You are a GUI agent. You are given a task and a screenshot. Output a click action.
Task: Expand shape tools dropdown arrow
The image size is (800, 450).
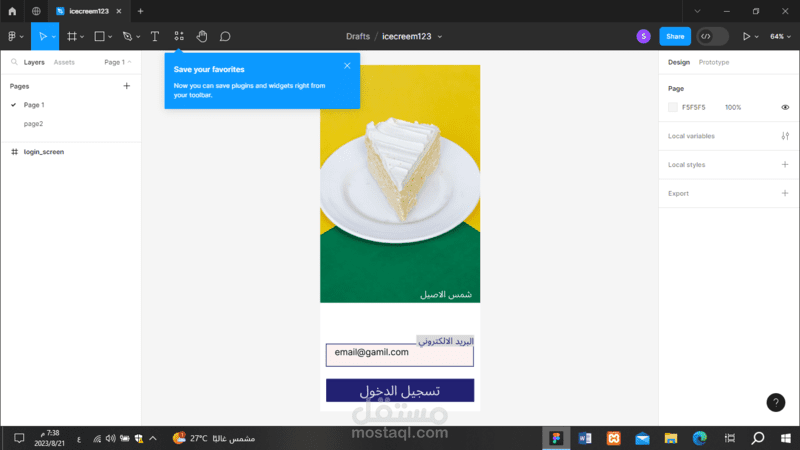[x=110, y=37]
